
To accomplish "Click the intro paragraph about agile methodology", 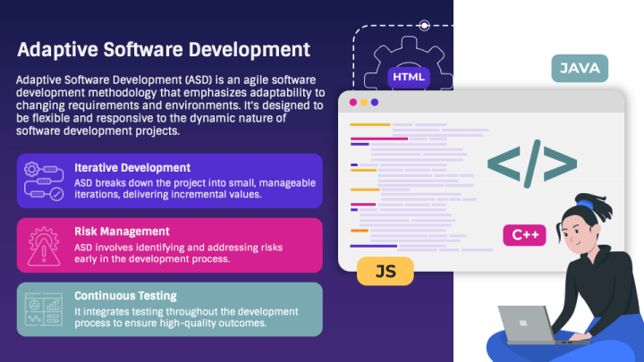I will click(171, 105).
